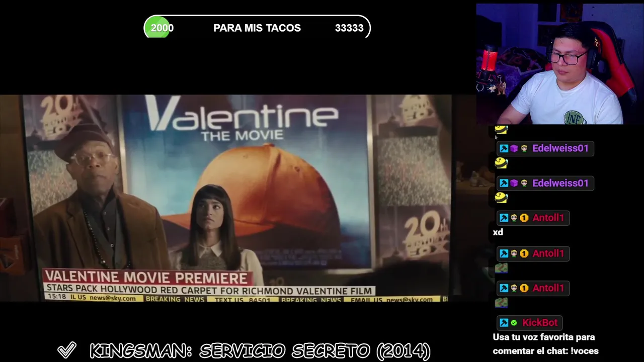Open the KickBot username in chat
644x362 pixels.
[x=540, y=323]
